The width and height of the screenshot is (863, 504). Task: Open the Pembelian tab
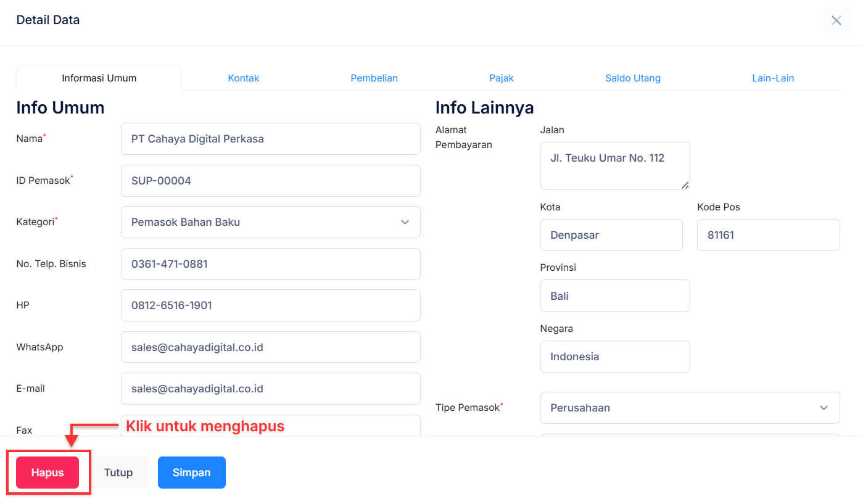point(374,78)
